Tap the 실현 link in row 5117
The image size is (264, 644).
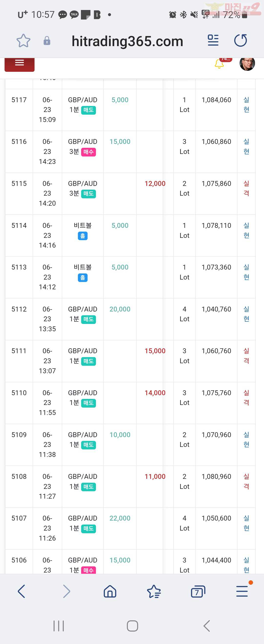click(246, 105)
